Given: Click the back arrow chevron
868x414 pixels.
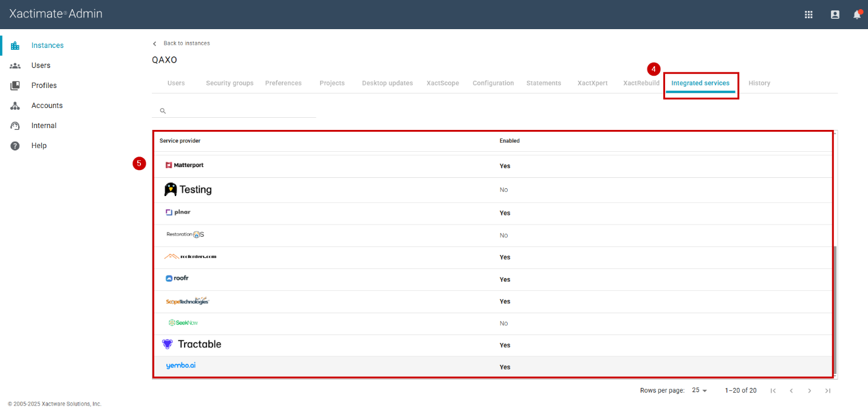Looking at the screenshot, I should tap(154, 44).
